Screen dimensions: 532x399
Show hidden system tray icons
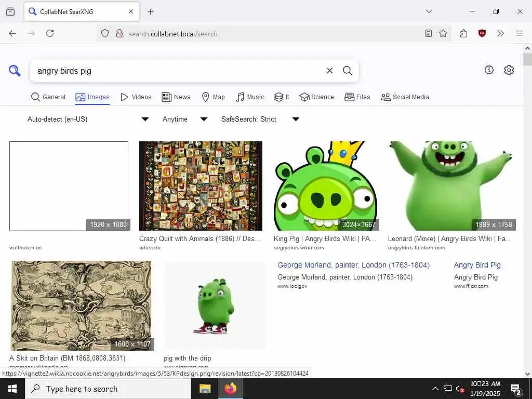click(x=435, y=389)
